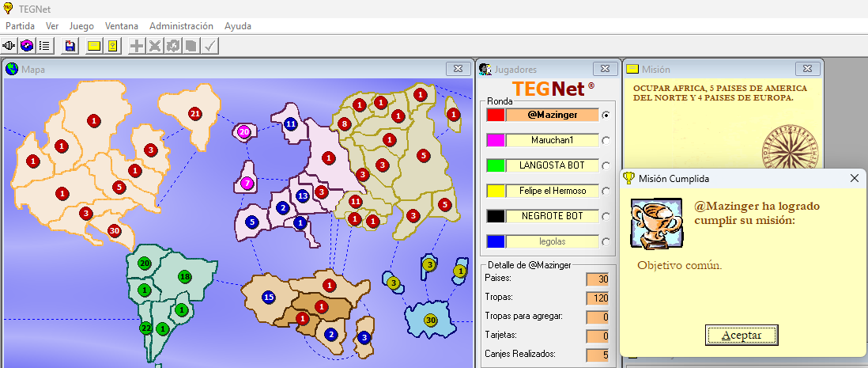868x368 pixels.
Task: Close the Misión Cumplida dialog
Action: click(x=854, y=178)
